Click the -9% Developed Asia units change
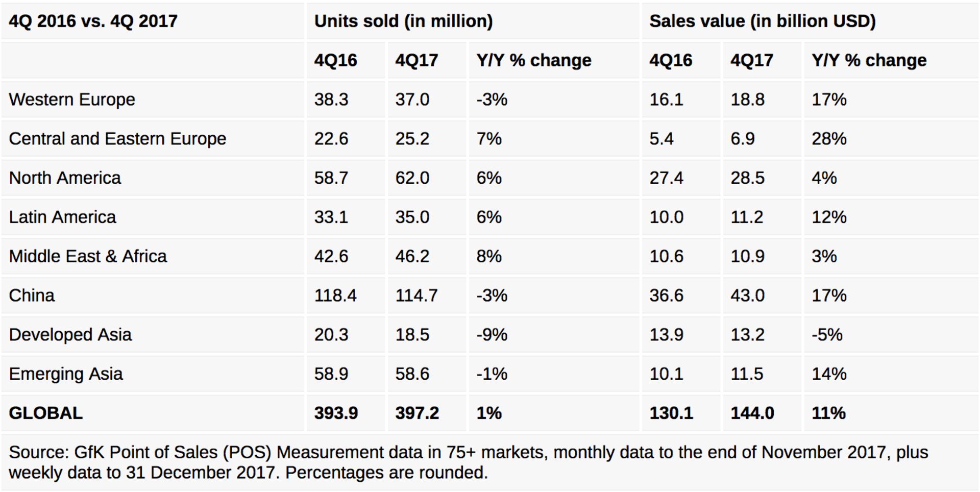The image size is (980, 492). pos(492,335)
